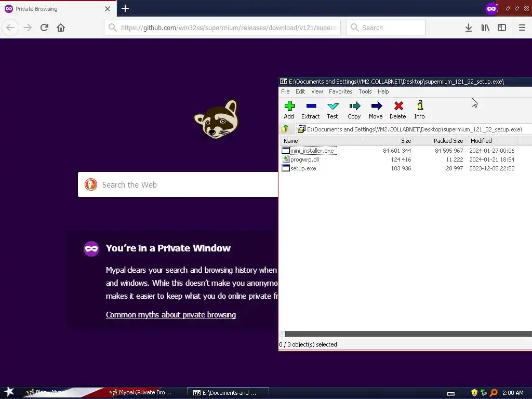Open the Mypal hamburger menu
The height and width of the screenshot is (399, 532).
tap(522, 28)
